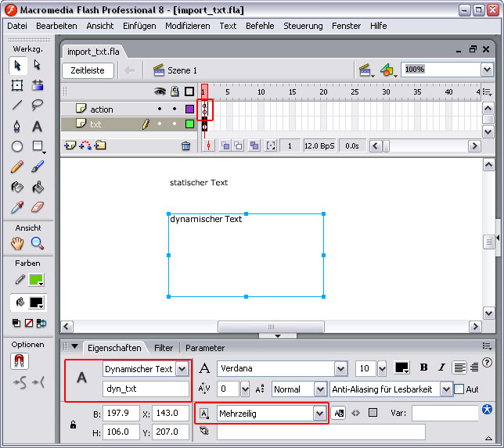This screenshot has width=504, height=448.
Task: Switch to the Parameter tab
Action: point(205,348)
